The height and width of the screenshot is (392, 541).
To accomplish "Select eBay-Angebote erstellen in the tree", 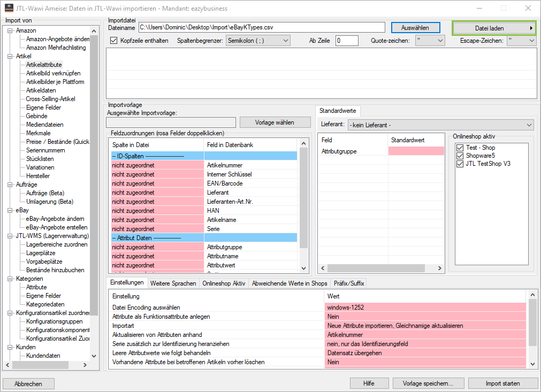I will (x=57, y=227).
